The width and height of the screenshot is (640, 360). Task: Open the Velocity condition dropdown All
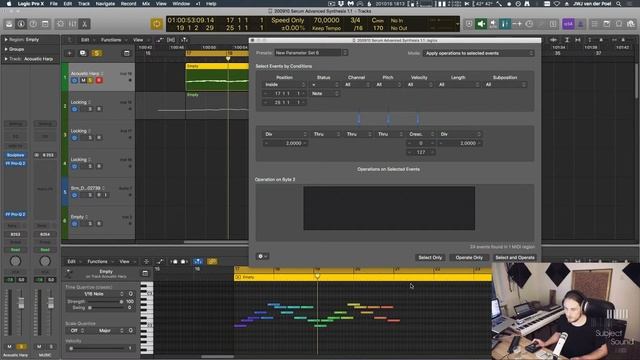(x=419, y=84)
